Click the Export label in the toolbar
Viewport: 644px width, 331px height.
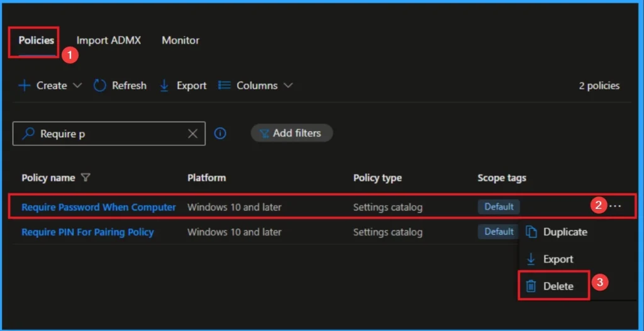click(191, 86)
